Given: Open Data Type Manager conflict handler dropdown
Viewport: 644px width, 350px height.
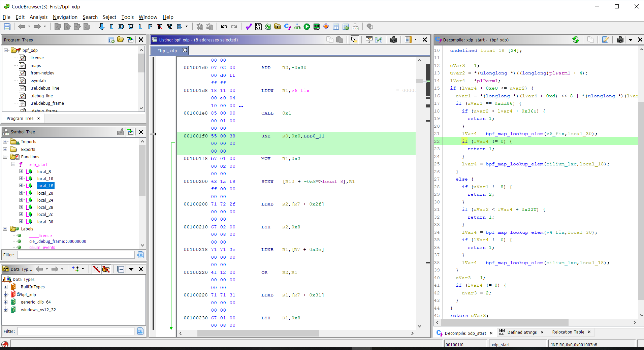Looking at the screenshot, I should point(83,269).
